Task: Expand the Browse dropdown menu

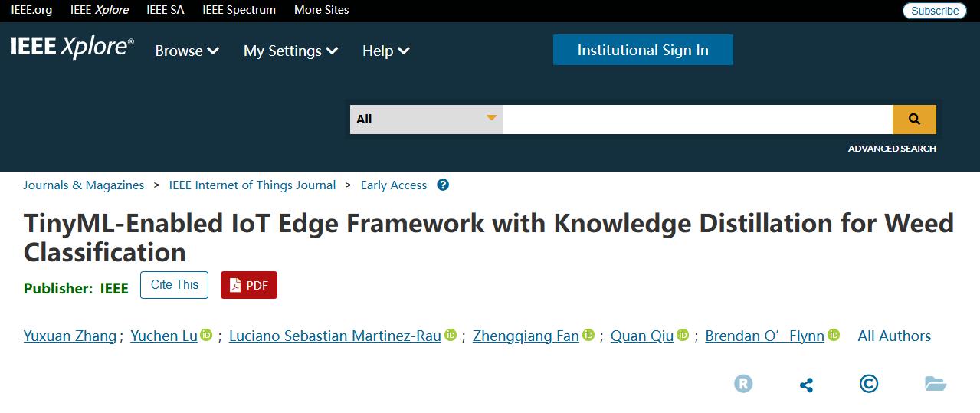Action: click(x=187, y=51)
